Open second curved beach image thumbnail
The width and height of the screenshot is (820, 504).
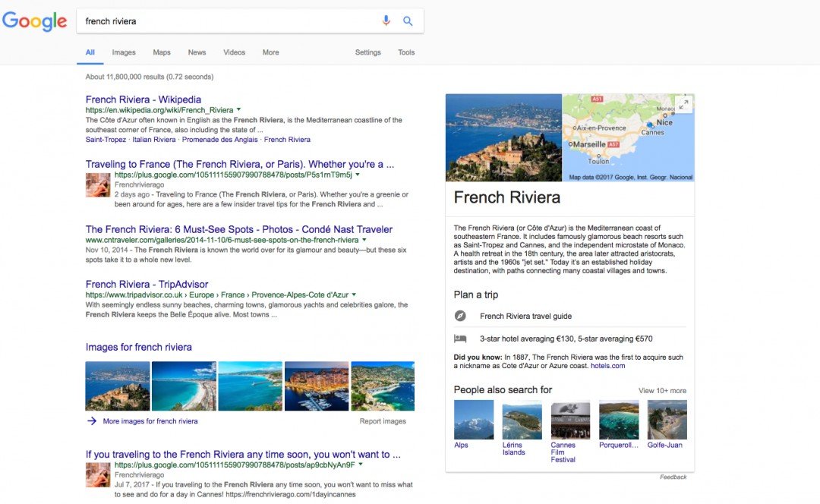[x=184, y=386]
